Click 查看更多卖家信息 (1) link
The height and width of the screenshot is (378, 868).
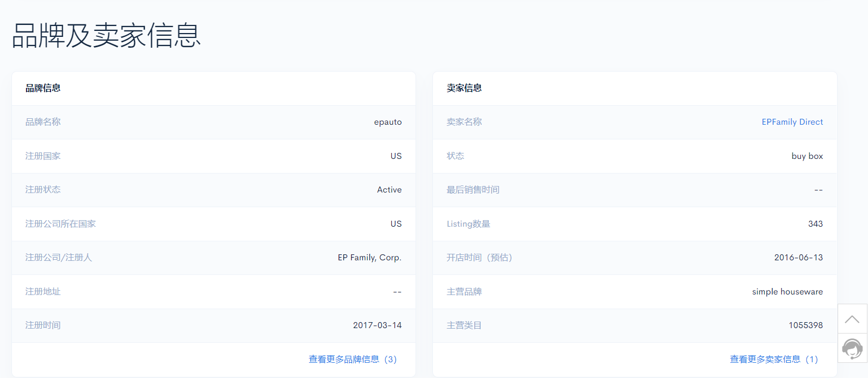(x=774, y=359)
